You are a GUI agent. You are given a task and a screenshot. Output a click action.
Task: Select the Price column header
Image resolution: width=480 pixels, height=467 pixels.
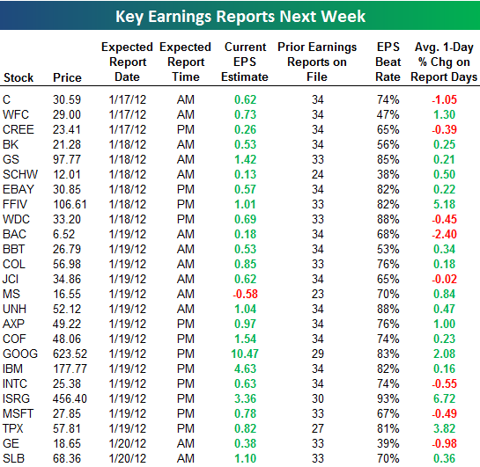click(x=67, y=78)
